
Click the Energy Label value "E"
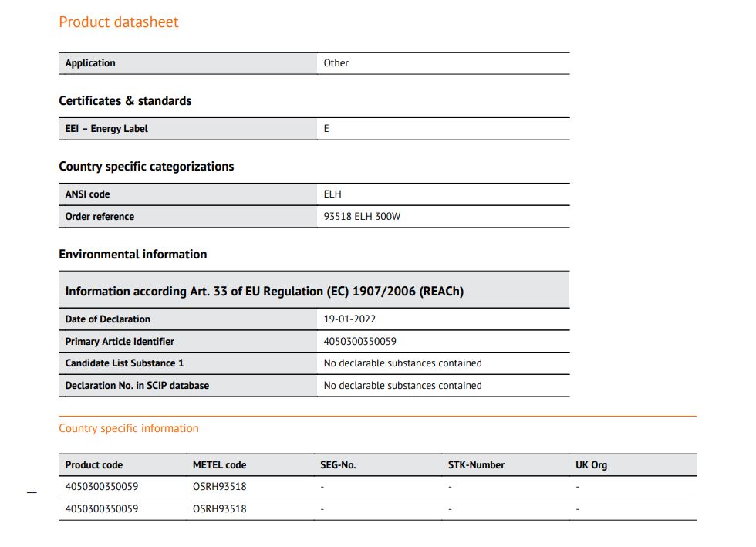(x=326, y=129)
